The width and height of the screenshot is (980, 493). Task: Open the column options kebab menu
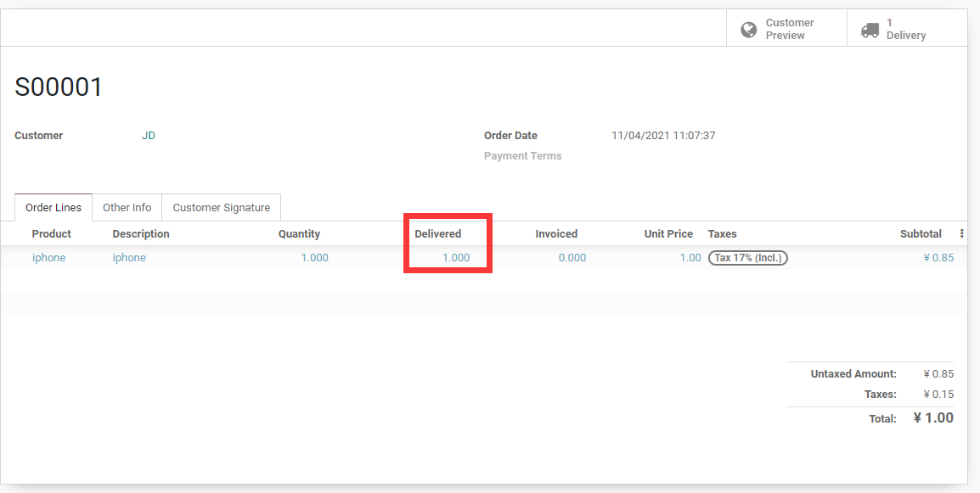(x=961, y=233)
